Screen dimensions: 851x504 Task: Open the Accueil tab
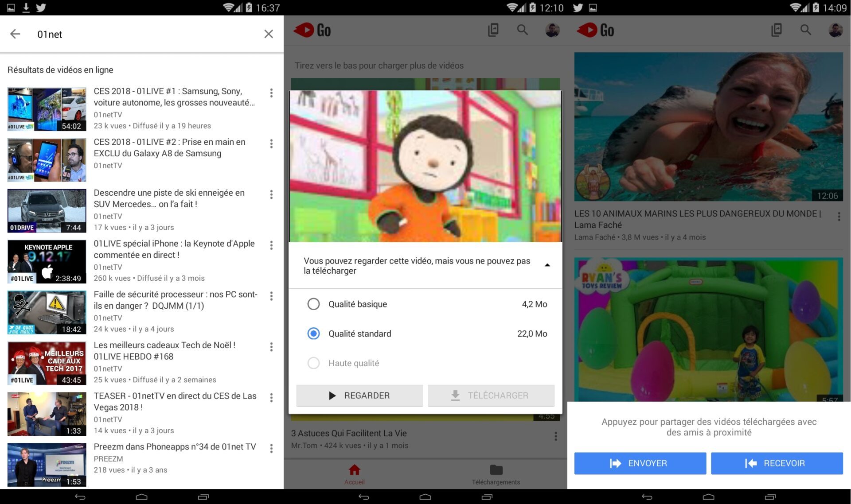(x=354, y=474)
